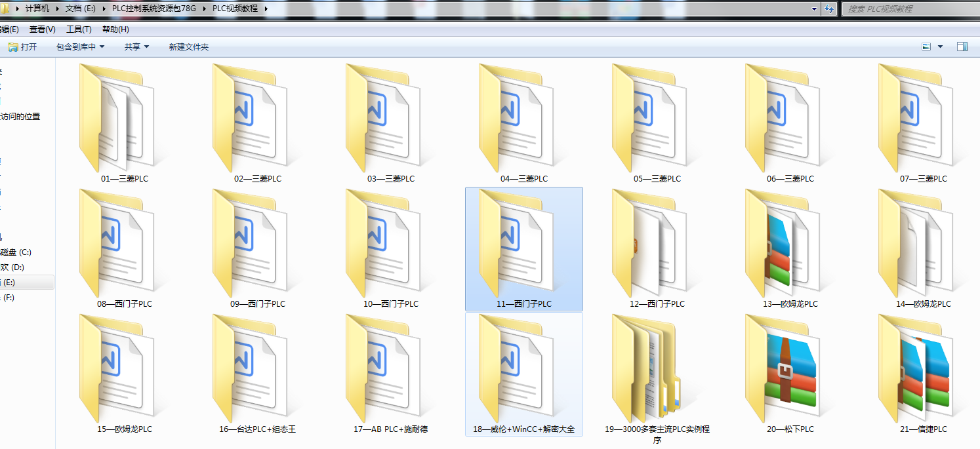
Task: Click the 13—欧姆龙PLC name label
Action: (x=790, y=303)
